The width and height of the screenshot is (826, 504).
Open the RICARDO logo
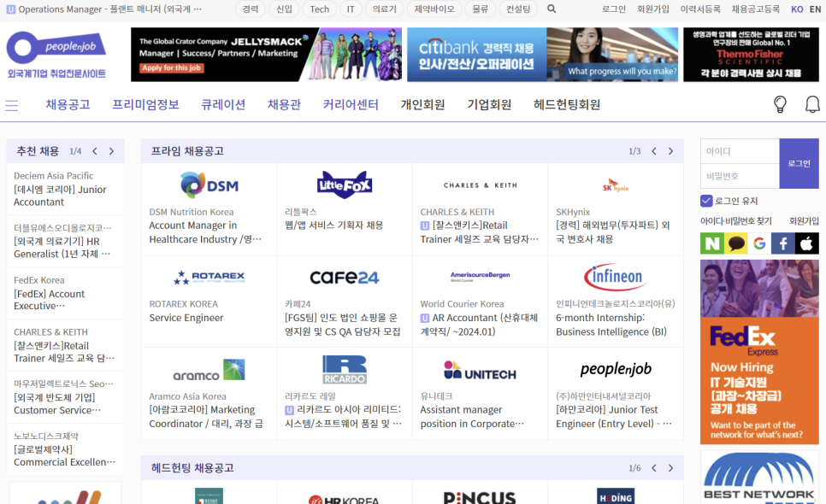click(x=345, y=369)
